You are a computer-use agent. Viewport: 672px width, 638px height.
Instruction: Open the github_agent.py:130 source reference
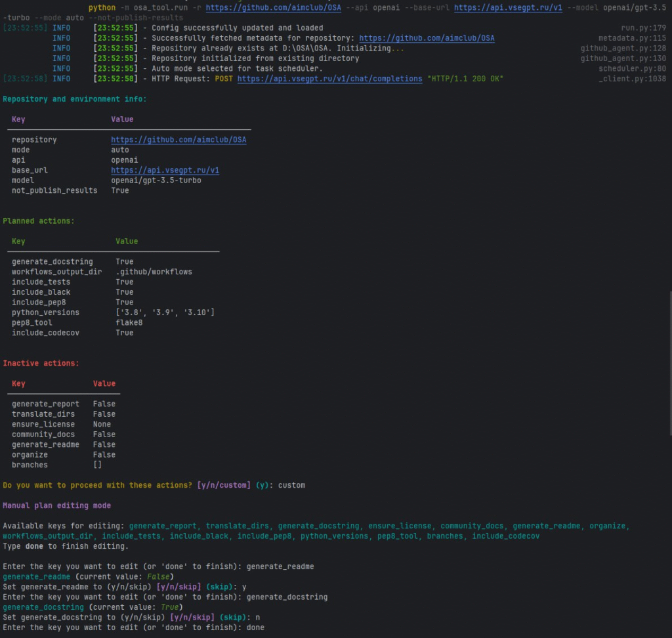pyautogui.click(x=623, y=58)
